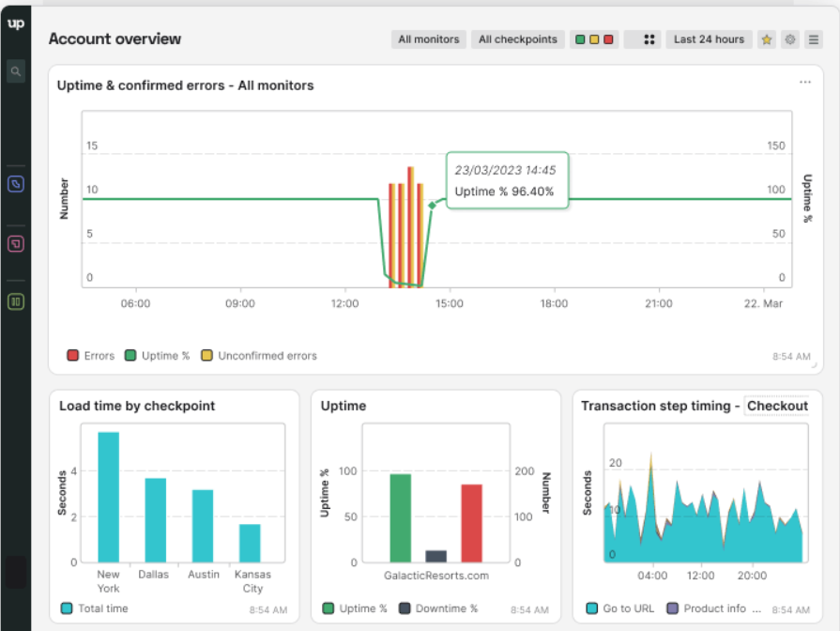The height and width of the screenshot is (631, 840).
Task: Toggle the Errors legend series
Action: [91, 356]
